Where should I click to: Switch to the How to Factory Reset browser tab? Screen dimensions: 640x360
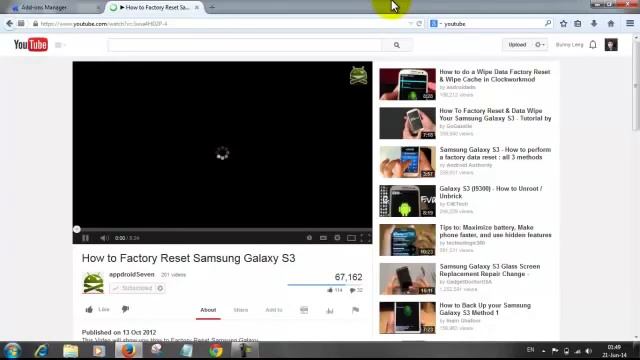click(x=154, y=7)
